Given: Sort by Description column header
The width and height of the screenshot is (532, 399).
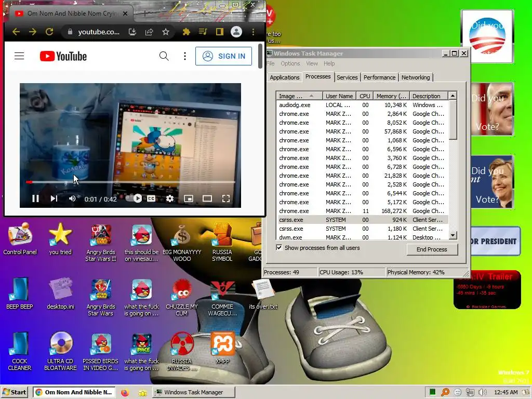Looking at the screenshot, I should tap(429, 96).
